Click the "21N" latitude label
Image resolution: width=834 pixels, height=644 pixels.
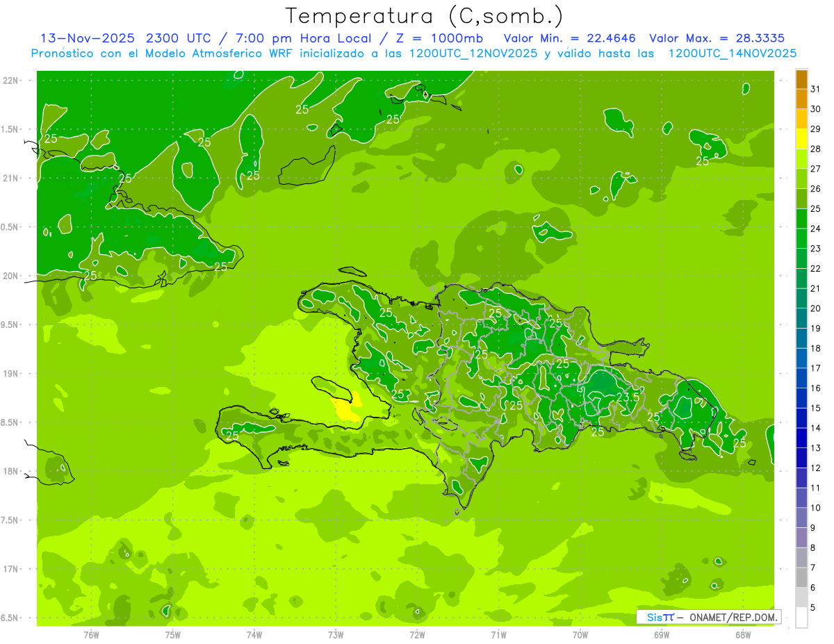click(11, 178)
